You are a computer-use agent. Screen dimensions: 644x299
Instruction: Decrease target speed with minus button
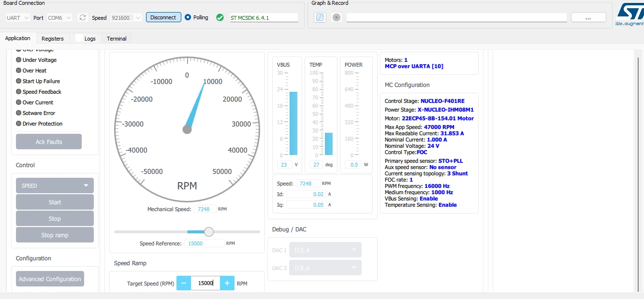click(x=184, y=283)
